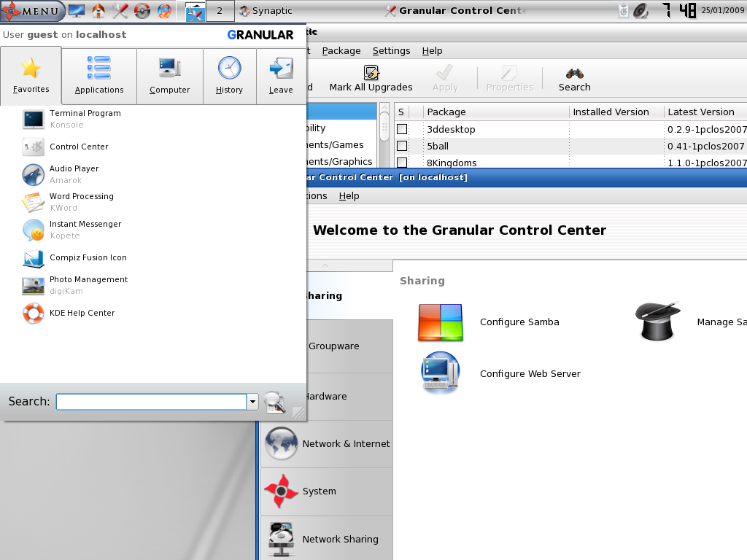Toggle the 8Kingdoms package checkbox
The image size is (747, 560).
click(x=402, y=163)
